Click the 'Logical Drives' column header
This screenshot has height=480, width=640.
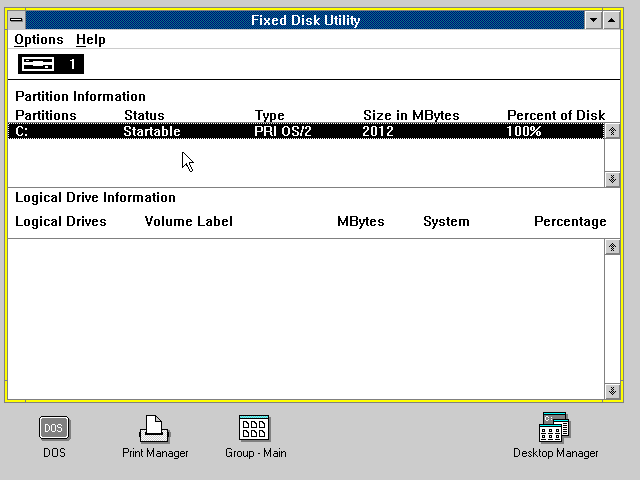[61, 222]
